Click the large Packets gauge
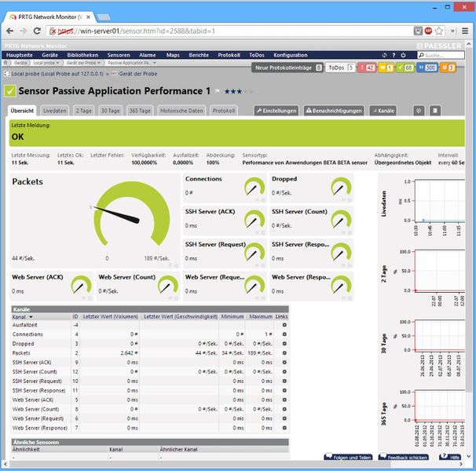Screen dimensions: 476x471 pos(132,214)
